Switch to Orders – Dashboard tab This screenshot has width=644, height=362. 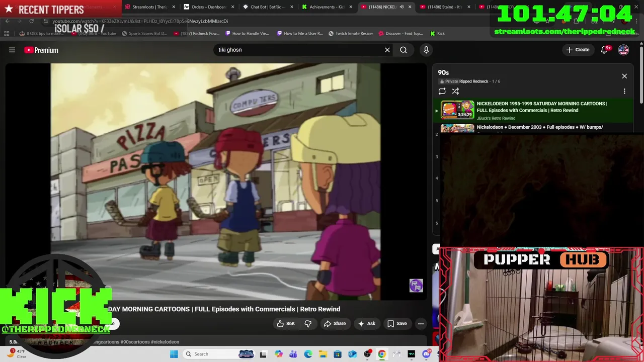click(x=208, y=7)
